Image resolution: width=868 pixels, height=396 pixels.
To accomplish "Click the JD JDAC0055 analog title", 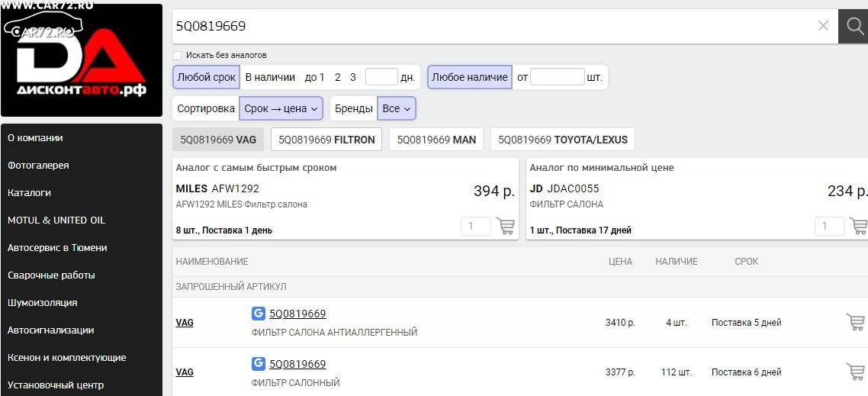I will pos(564,188).
